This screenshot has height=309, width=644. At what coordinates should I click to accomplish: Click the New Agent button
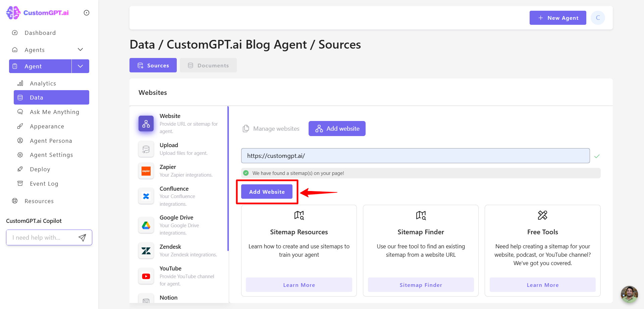point(558,18)
